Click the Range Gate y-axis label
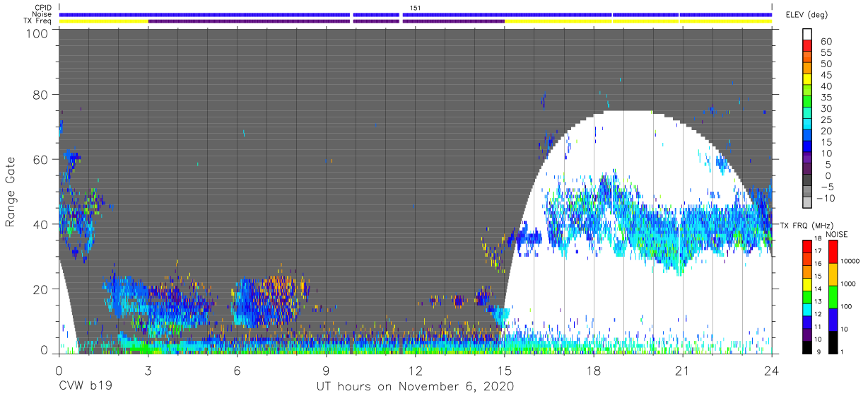This screenshot has width=868, height=401. point(11,192)
